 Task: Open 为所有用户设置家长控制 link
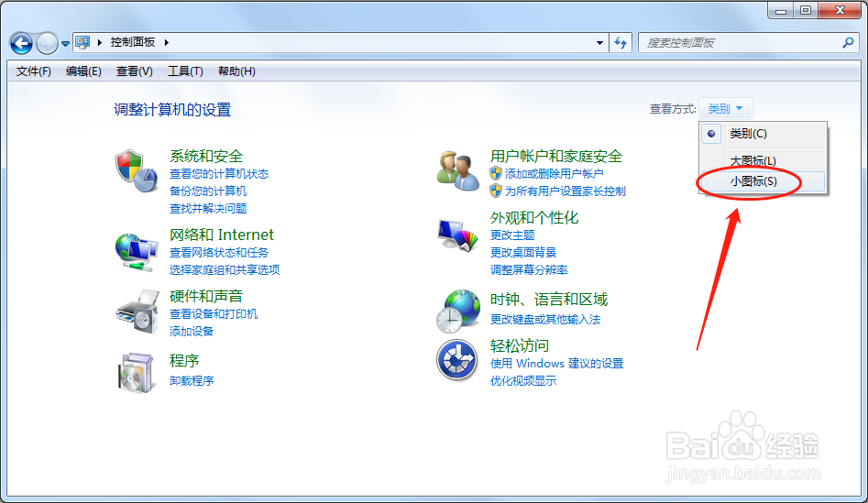coord(566,191)
